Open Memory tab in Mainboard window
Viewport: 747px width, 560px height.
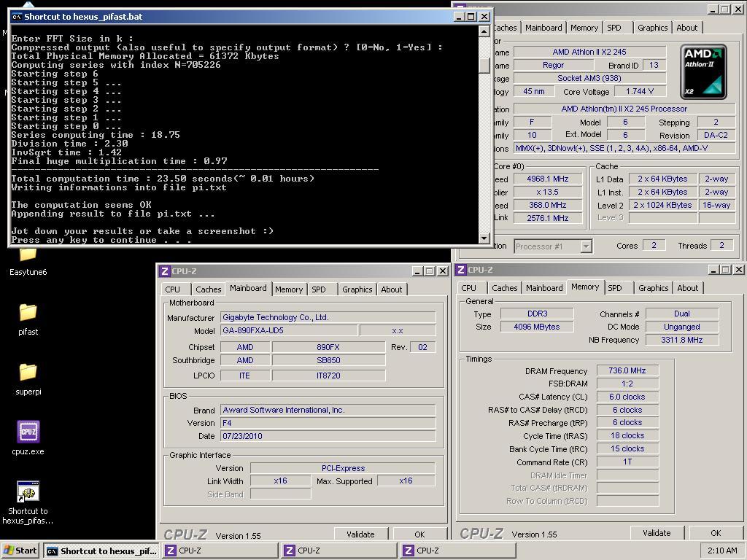pos(289,289)
